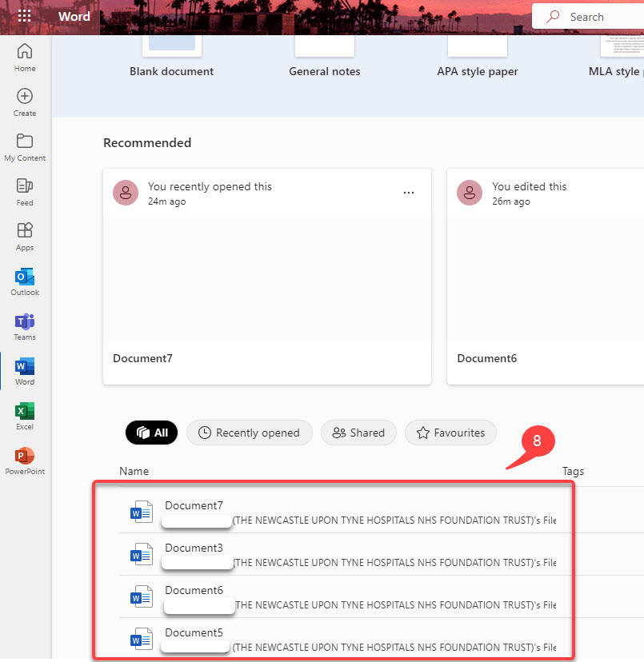Viewport: 644px width, 662px height.
Task: Choose the General notes template
Action: (x=325, y=57)
